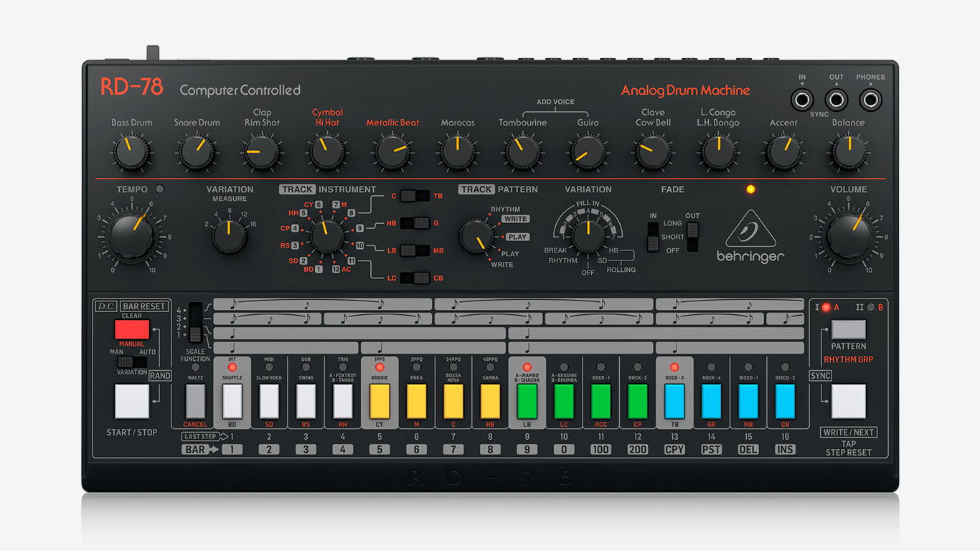Click the Sync OUT jack
This screenshot has width=980, height=551.
point(836,99)
